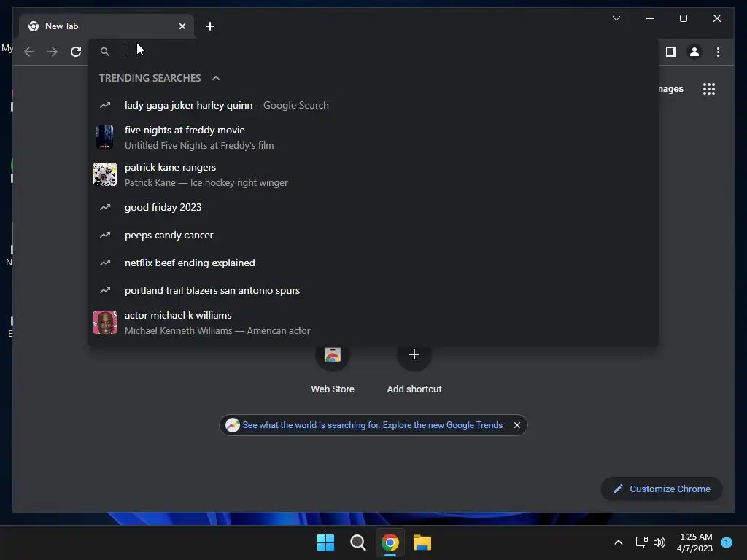
Task: Click the Customize Chrome button
Action: 662,489
